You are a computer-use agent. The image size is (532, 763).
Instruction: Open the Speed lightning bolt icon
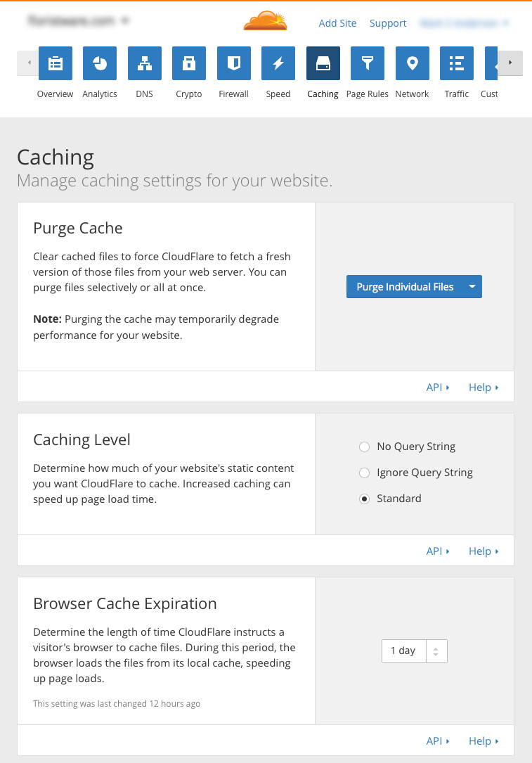[x=278, y=64]
